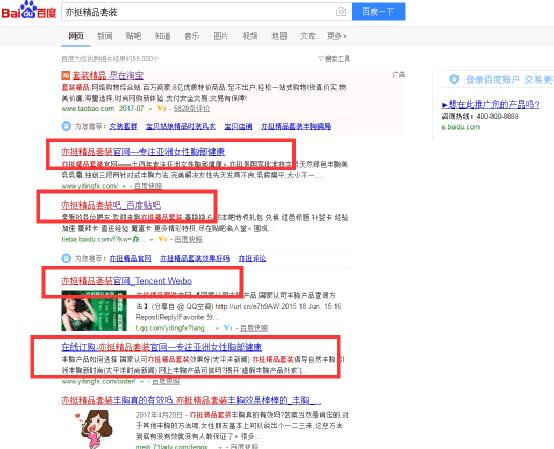This screenshot has height=449, width=554.
Task: Click V1 badge on t.qq.com result
Action: (x=228, y=328)
